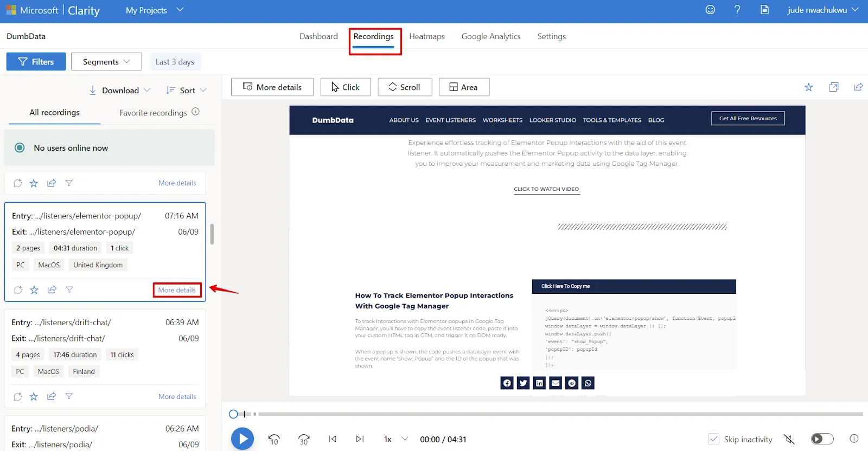Viewport: 868px width, 451px height.
Task: Open the help question mark icon
Action: [x=737, y=10]
